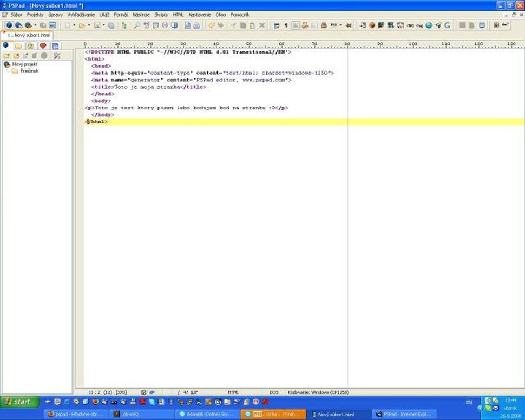
Task: Switch to the folder file explorer panel tab
Action: tap(18, 46)
